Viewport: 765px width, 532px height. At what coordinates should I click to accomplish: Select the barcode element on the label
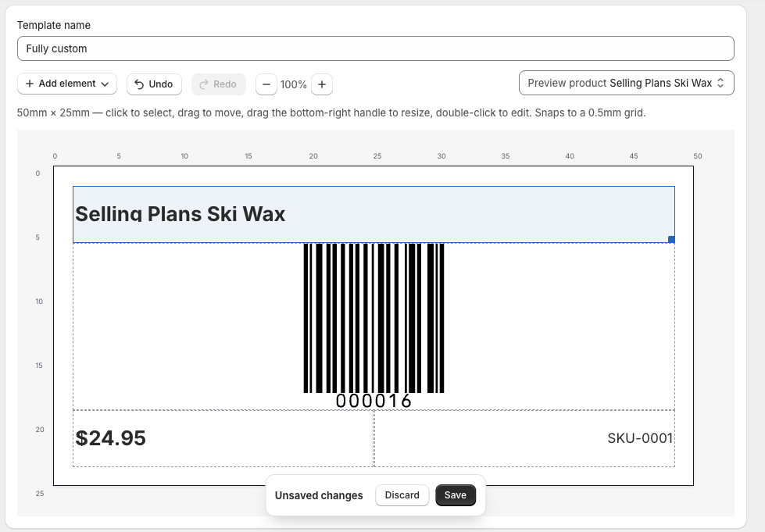click(x=374, y=326)
